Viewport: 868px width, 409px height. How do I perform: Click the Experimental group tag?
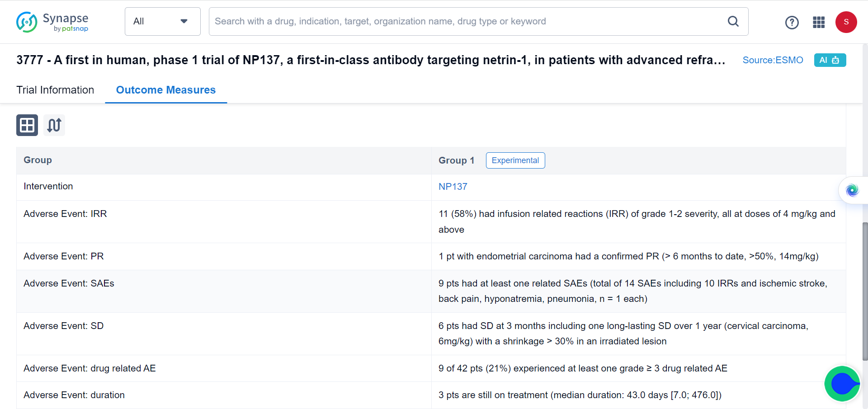515,160
